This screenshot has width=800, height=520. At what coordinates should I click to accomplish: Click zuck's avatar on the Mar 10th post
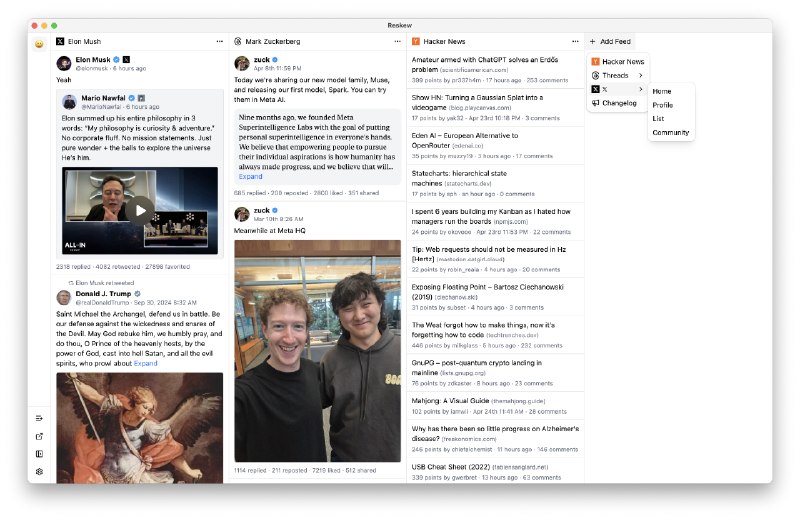242,214
